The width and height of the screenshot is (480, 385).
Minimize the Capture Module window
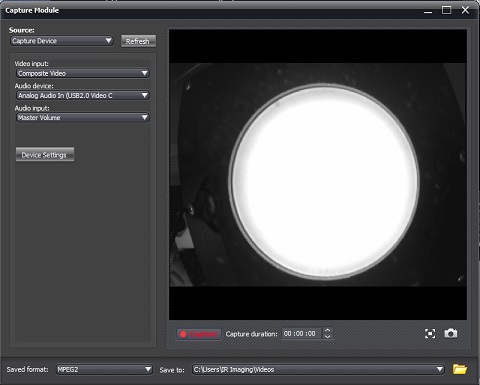coord(428,11)
